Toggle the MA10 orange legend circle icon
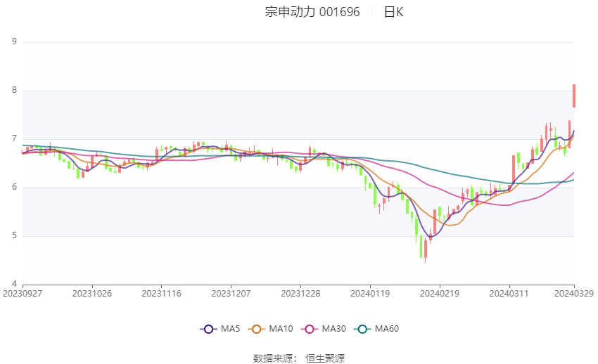The image size is (598, 364). tap(256, 329)
